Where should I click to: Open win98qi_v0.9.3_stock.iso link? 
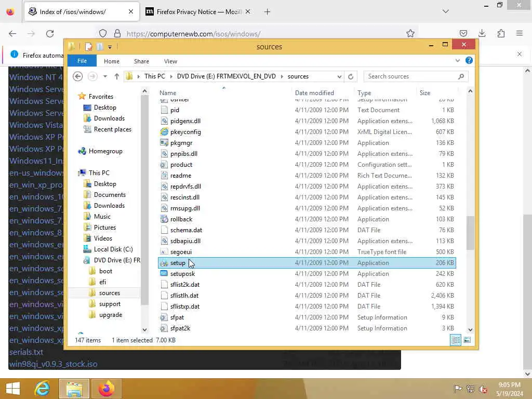point(54,364)
